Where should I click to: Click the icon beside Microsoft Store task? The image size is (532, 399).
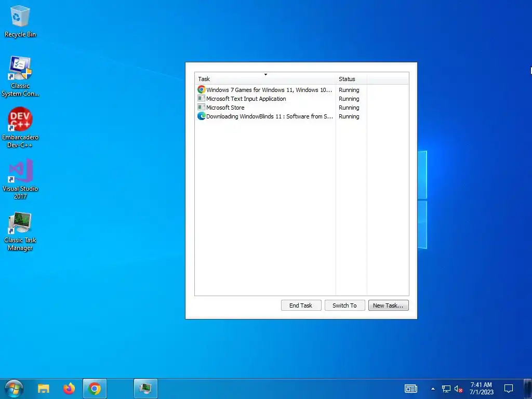201,107
